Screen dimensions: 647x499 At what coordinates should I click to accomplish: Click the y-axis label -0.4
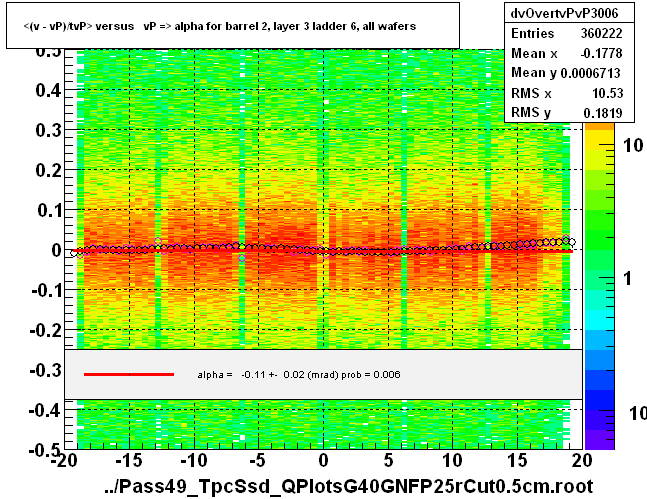(x=45, y=411)
